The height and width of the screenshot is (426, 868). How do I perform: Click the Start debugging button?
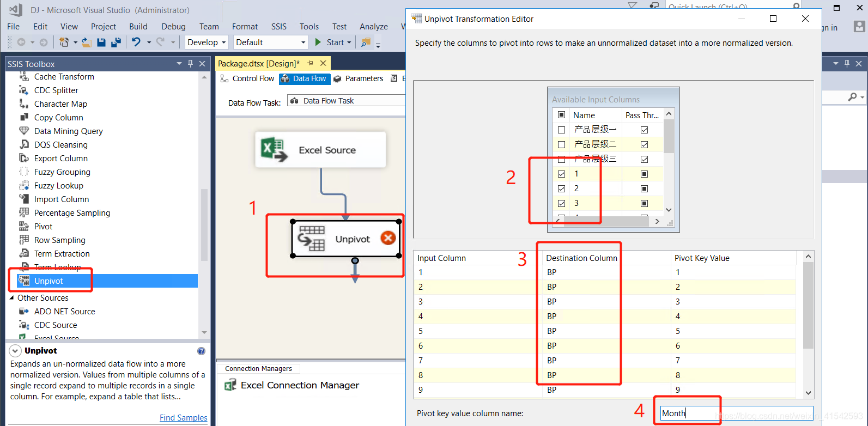pyautogui.click(x=333, y=42)
